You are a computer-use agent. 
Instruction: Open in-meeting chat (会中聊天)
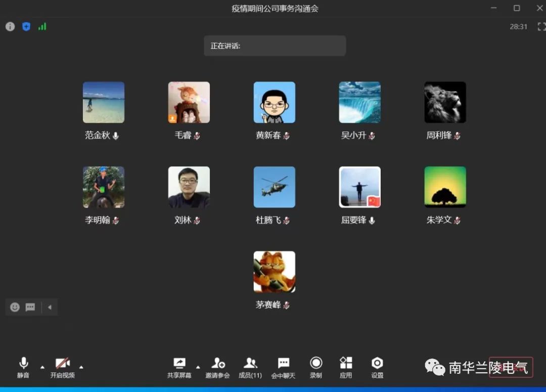[x=283, y=367]
